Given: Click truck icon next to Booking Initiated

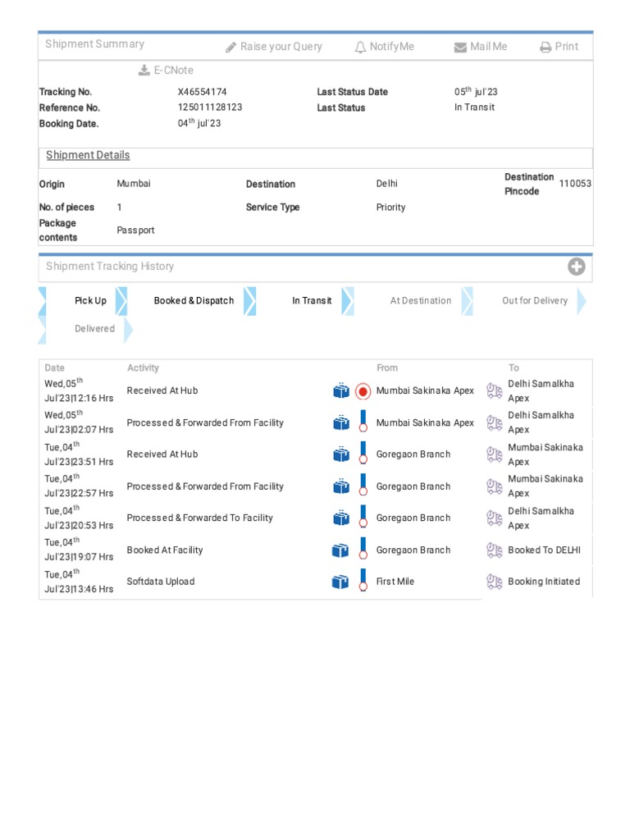Looking at the screenshot, I should click(x=494, y=582).
